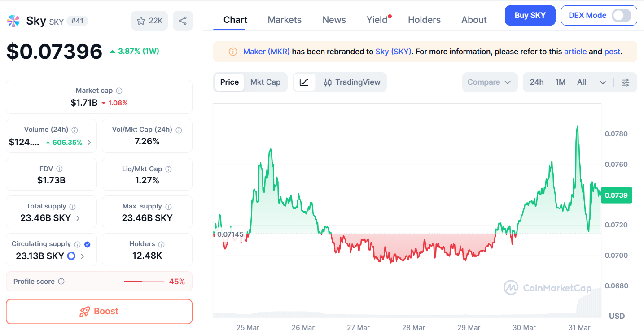Click the share icon button
The image size is (644, 334).
(183, 21)
